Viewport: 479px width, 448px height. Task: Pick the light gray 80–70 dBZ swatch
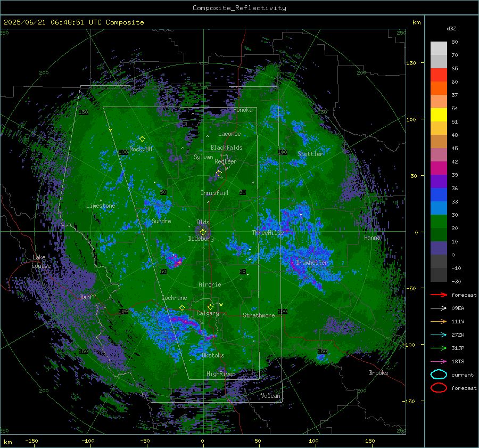(439, 48)
